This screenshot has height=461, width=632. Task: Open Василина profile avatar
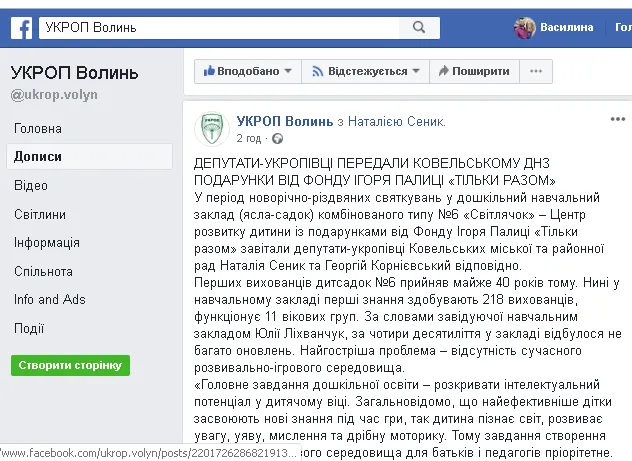[524, 28]
